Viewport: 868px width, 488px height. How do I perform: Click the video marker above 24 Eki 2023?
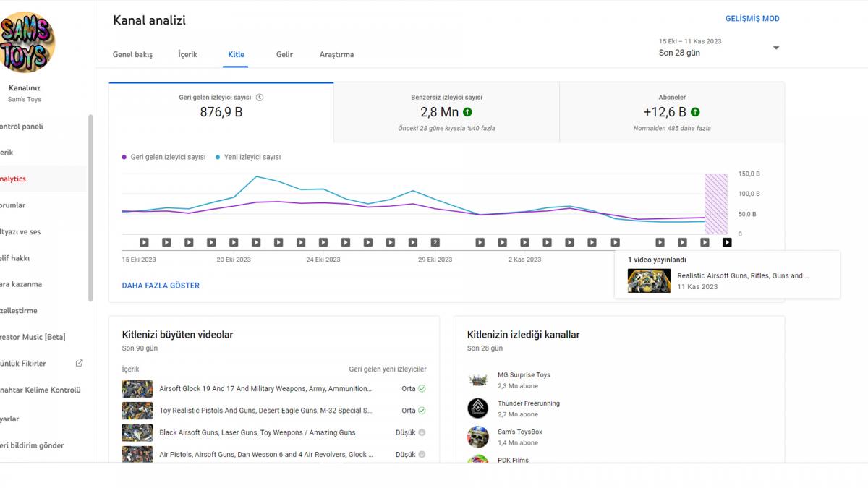point(323,242)
